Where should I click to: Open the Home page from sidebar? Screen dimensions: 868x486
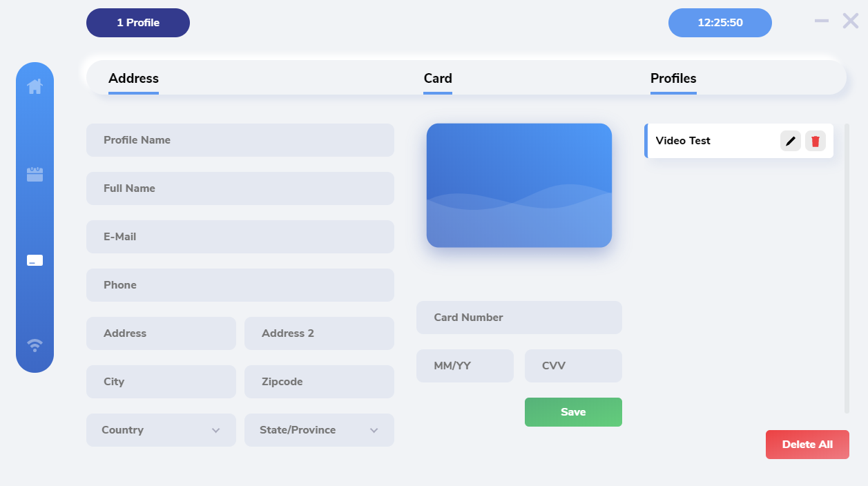click(x=35, y=87)
